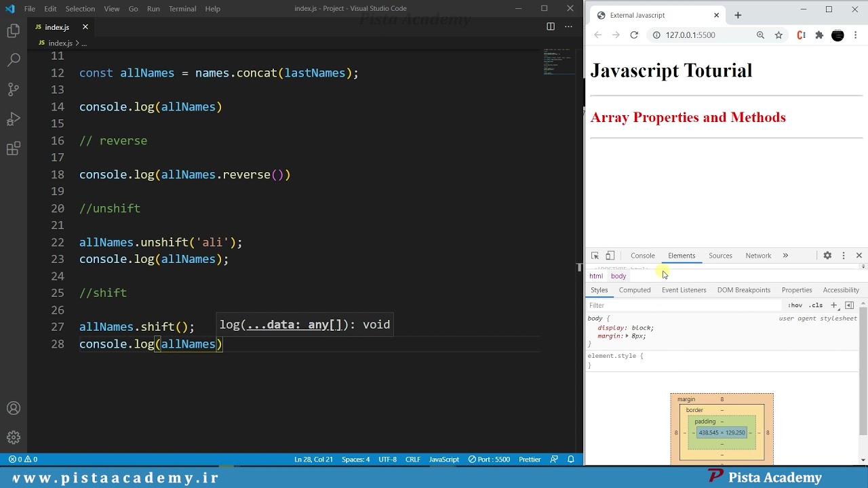
Task: Switch to the DevTools Sources tab
Action: click(720, 256)
